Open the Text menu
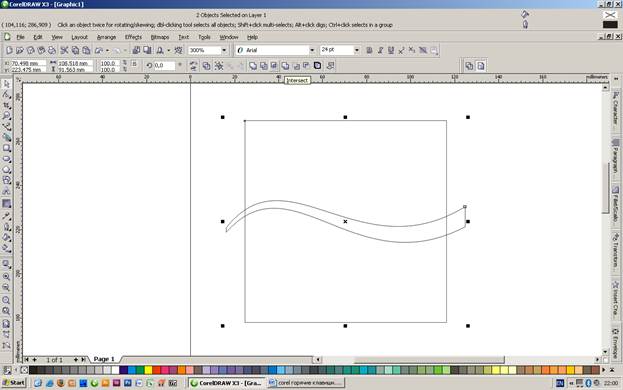Image resolution: width=623 pixels, height=390 pixels. coord(184,37)
